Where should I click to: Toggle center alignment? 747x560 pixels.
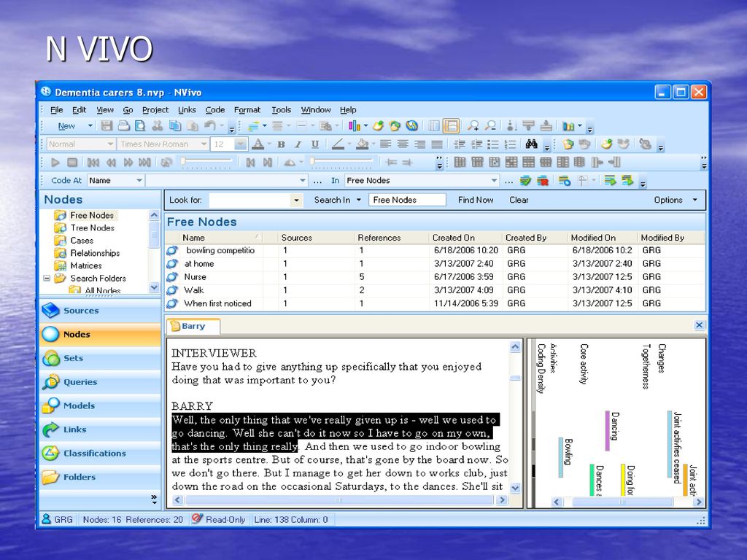tap(403, 144)
